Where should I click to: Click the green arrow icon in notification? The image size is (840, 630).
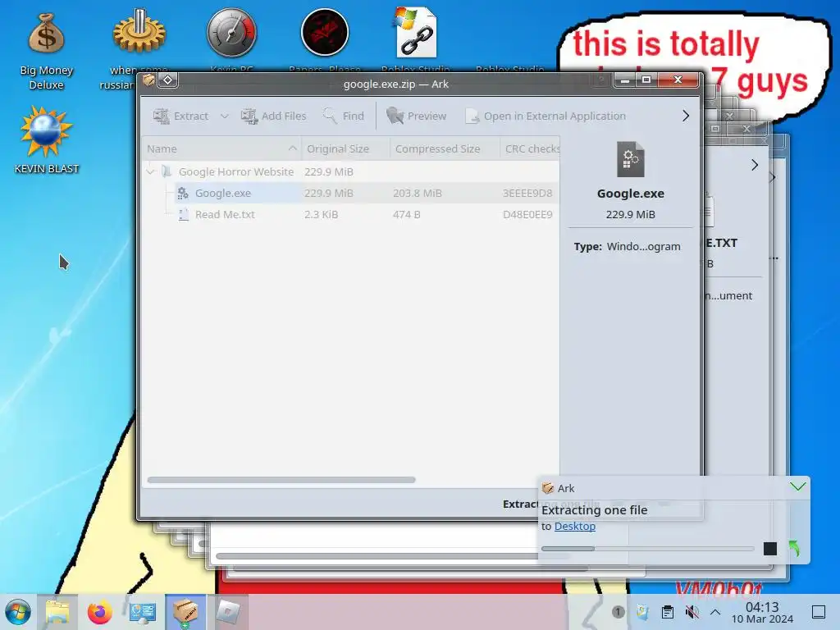click(794, 549)
